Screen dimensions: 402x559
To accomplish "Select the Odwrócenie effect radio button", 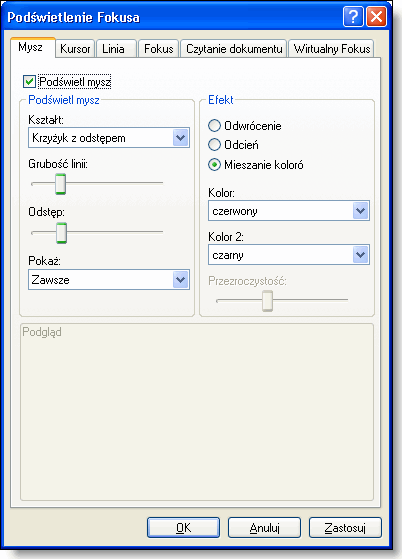I will coord(214,125).
